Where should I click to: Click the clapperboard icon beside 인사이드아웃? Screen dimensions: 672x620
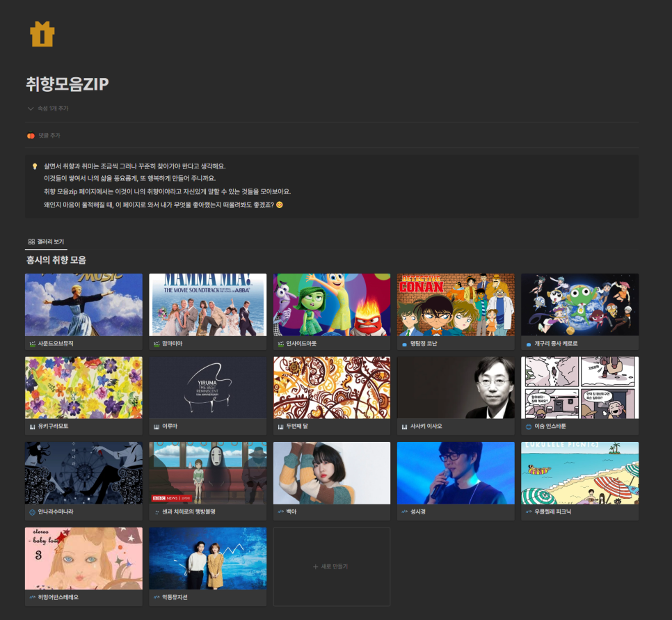pos(281,344)
